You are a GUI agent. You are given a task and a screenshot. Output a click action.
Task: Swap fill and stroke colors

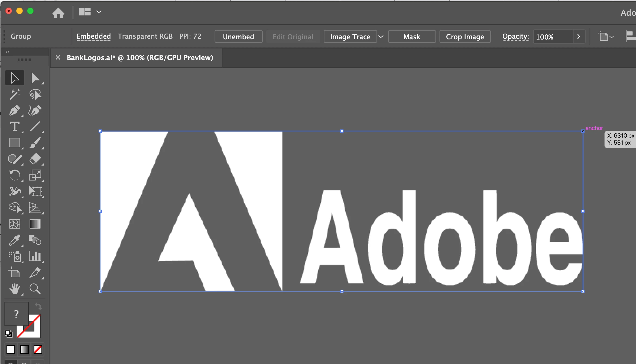38,306
